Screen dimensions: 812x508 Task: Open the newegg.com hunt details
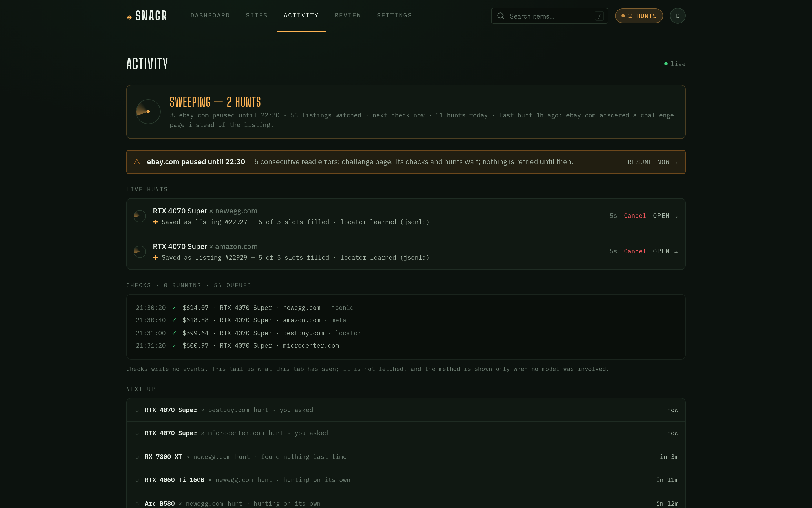click(665, 216)
